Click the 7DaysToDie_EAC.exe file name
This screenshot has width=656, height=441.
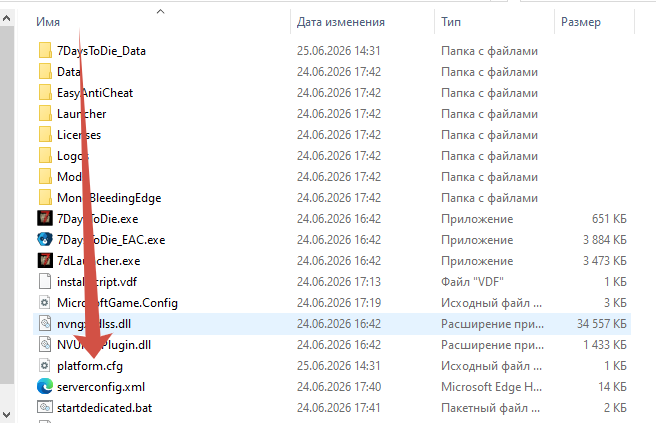[x=111, y=240]
